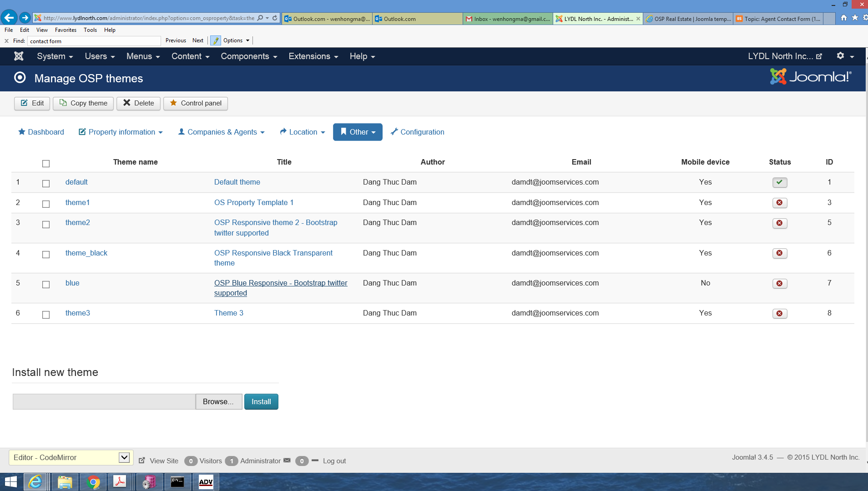
Task: Check the box for theme_black
Action: click(x=46, y=254)
